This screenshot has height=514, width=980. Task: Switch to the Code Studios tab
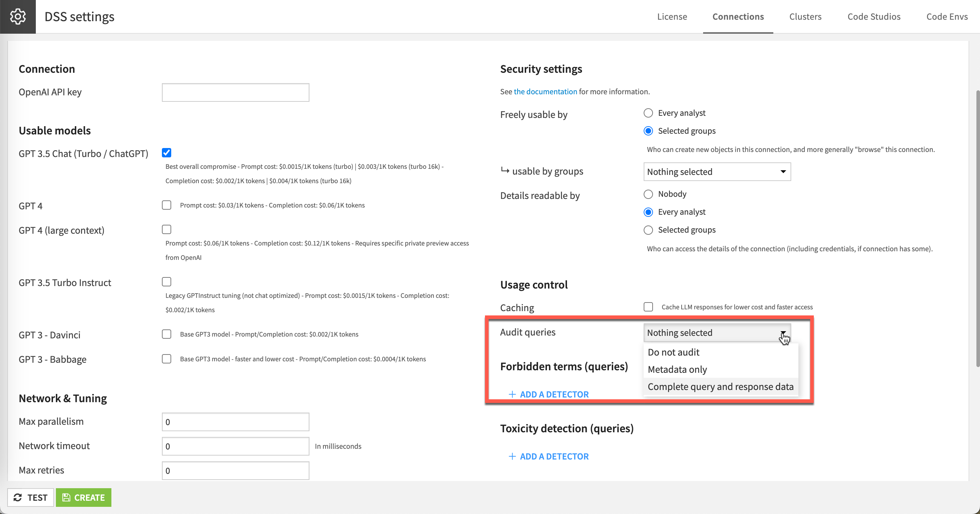(x=874, y=16)
